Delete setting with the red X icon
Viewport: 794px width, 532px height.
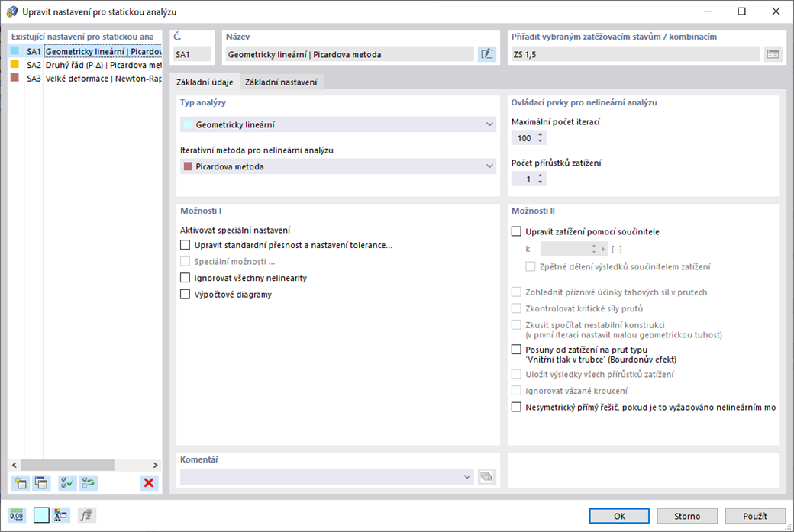point(149,482)
